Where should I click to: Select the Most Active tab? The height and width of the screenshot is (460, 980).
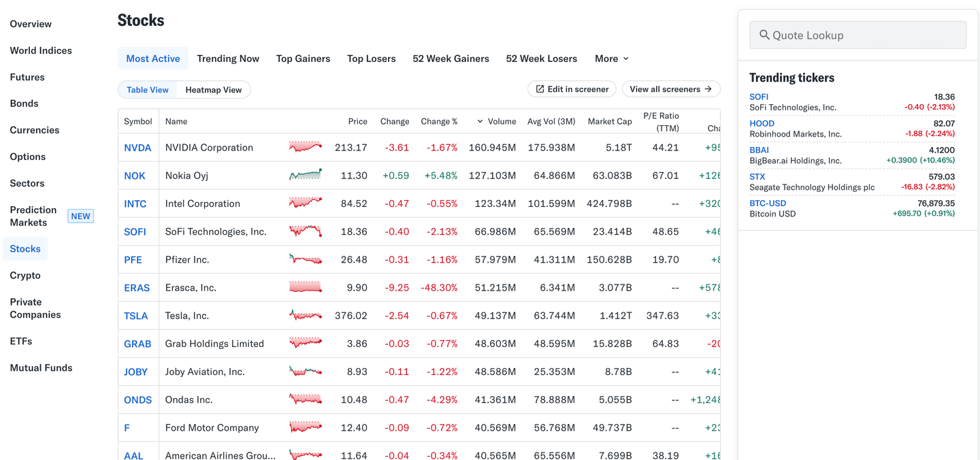(x=153, y=59)
